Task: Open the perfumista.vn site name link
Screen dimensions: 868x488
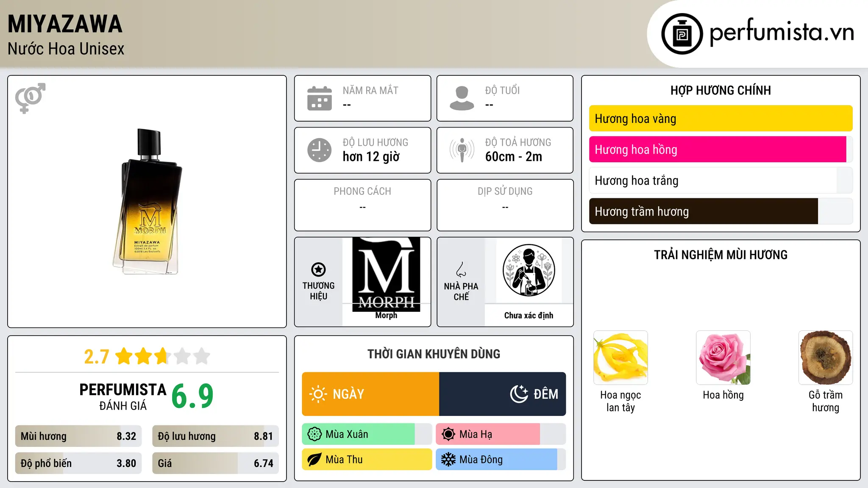Action: pyautogui.click(x=782, y=32)
